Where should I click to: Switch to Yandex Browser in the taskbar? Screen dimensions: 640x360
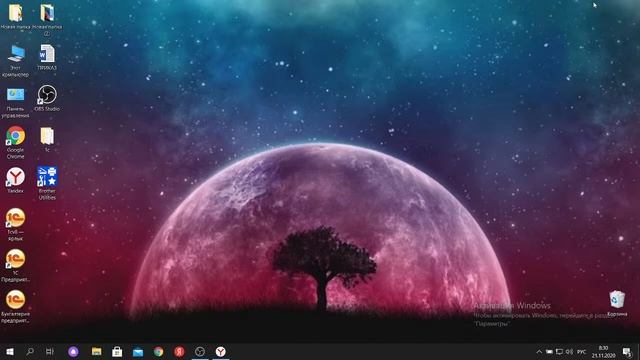(x=221, y=351)
